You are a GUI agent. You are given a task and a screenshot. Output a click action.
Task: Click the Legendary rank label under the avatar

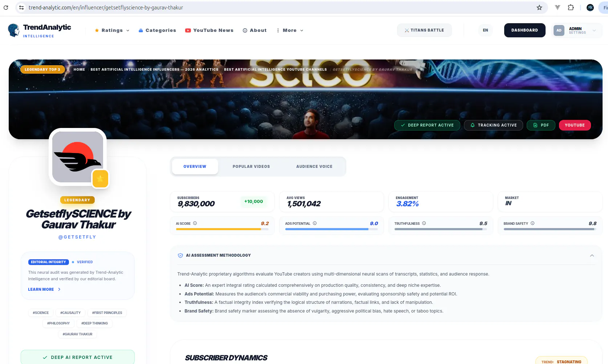(x=77, y=200)
